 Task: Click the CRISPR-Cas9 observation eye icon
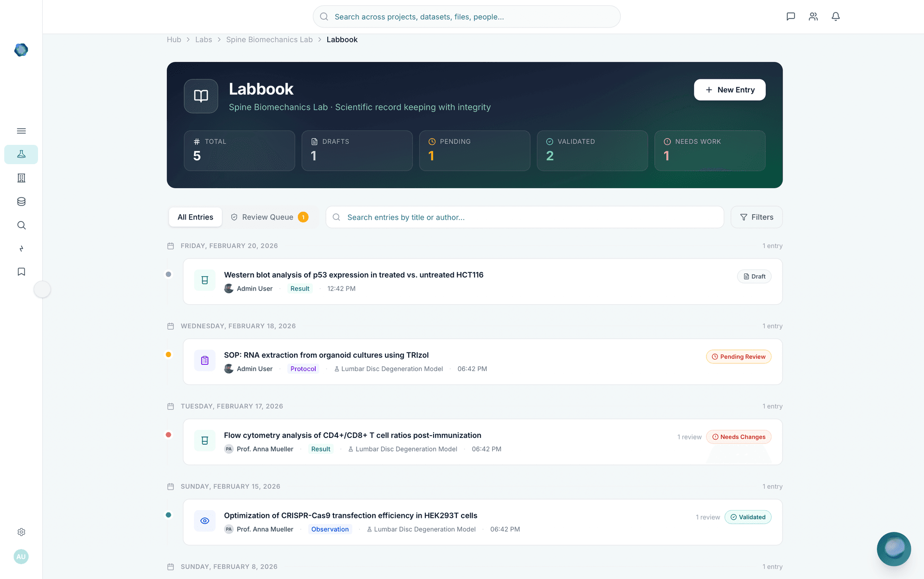coord(205,521)
